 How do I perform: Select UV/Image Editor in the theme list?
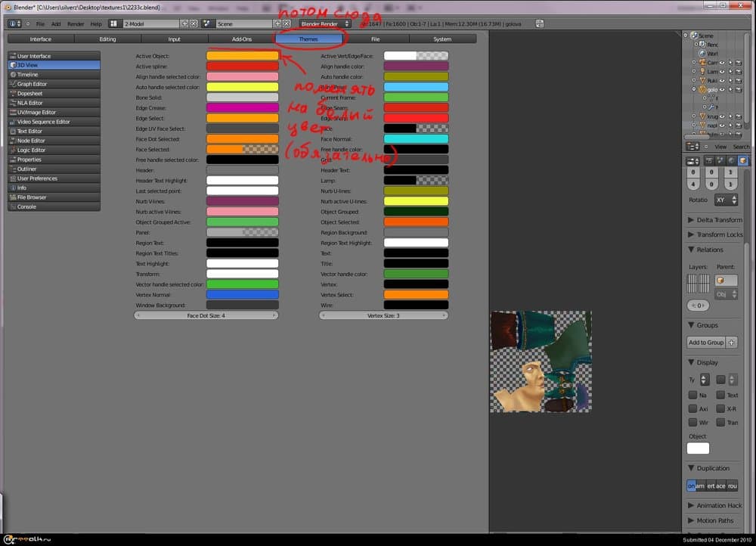point(53,112)
